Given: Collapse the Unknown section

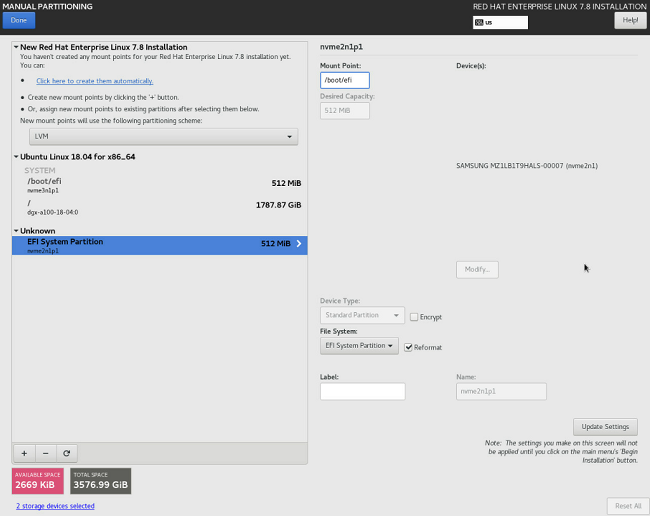Looking at the screenshot, I should (x=17, y=231).
